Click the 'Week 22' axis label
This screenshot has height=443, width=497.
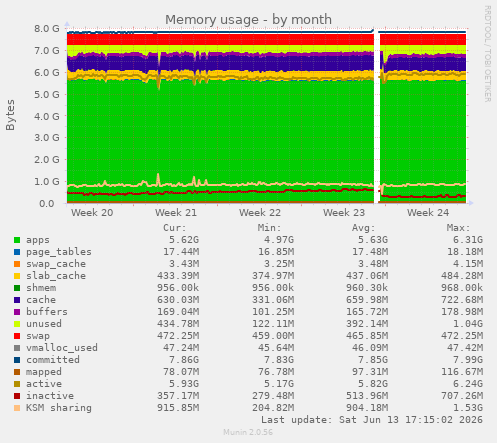260,213
